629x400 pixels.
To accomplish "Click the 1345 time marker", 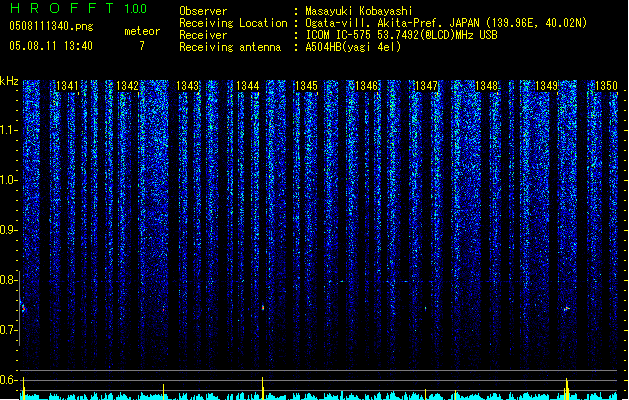I will point(306,86).
